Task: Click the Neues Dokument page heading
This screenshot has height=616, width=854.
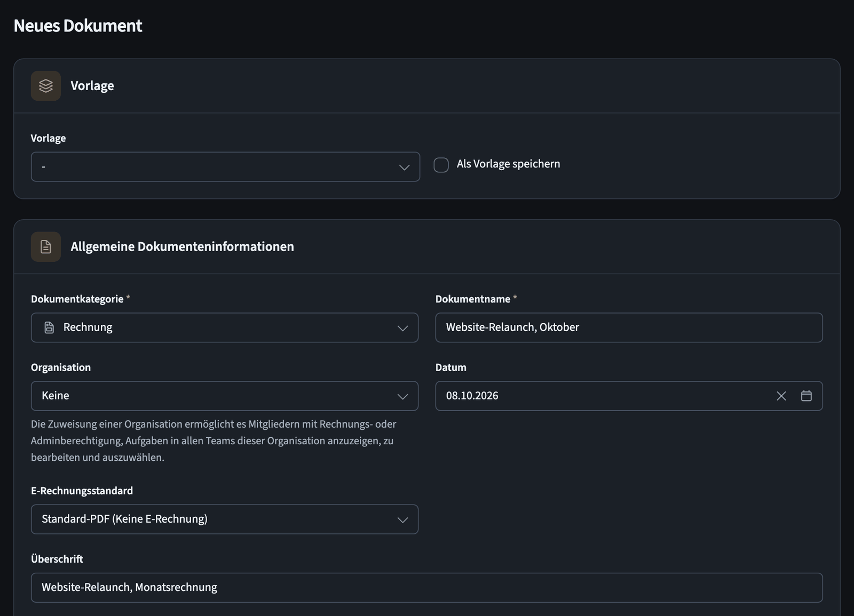Action: (78, 26)
